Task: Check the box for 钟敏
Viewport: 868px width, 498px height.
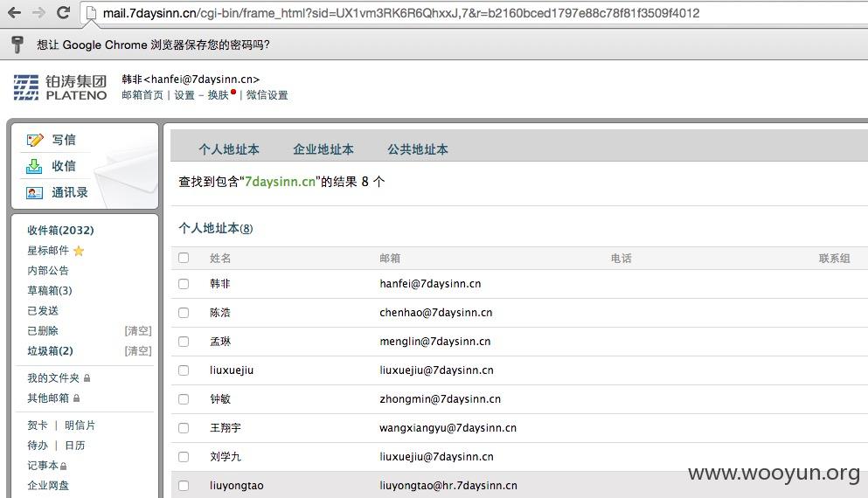Action: [x=184, y=399]
